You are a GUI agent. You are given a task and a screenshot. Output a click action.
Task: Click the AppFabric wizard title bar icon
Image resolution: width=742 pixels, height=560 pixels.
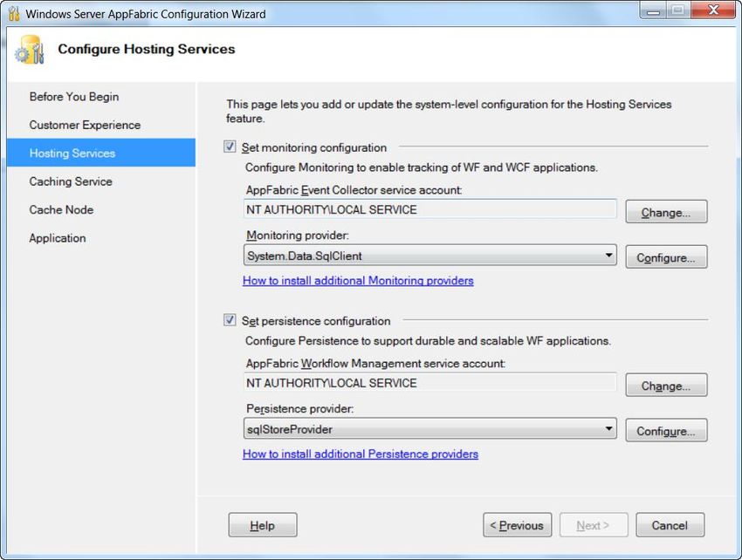coord(14,14)
